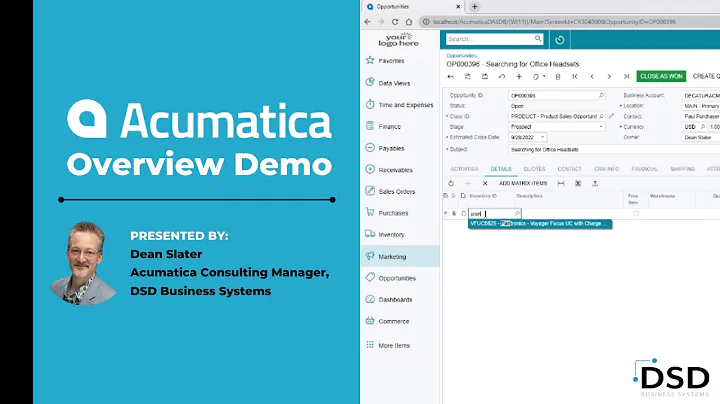Click the form back arrow icon
This screenshot has width=720, height=404.
pos(450,77)
